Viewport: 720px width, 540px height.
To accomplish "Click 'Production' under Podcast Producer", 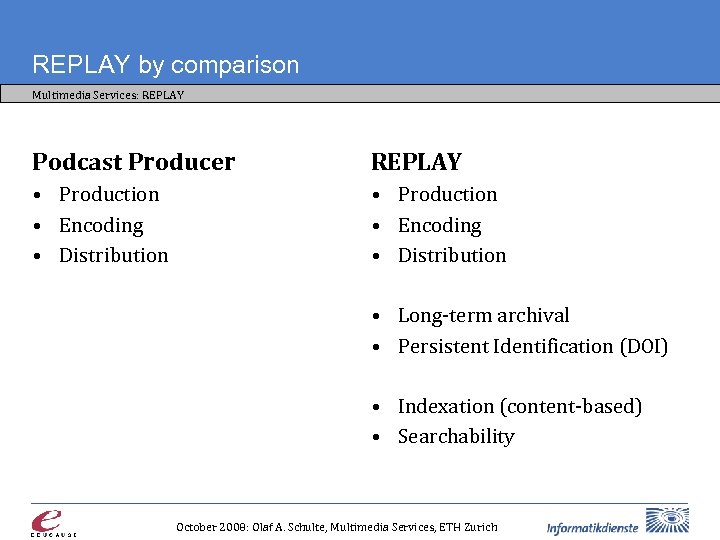I will coord(109,194).
